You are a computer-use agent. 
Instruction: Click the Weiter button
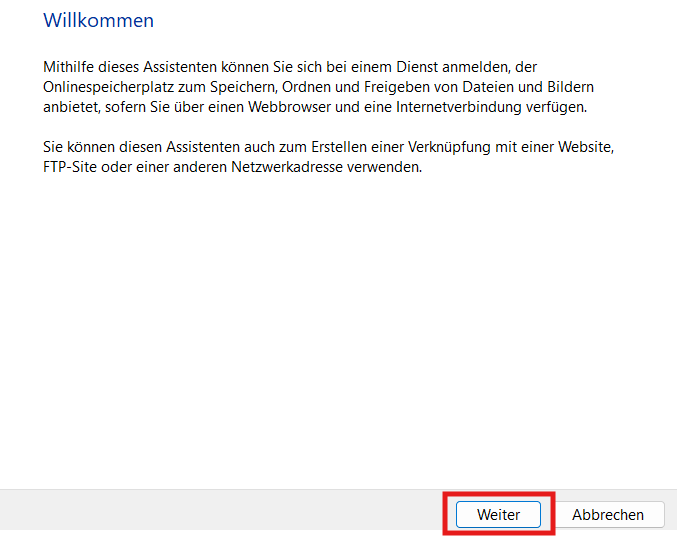pos(498,514)
